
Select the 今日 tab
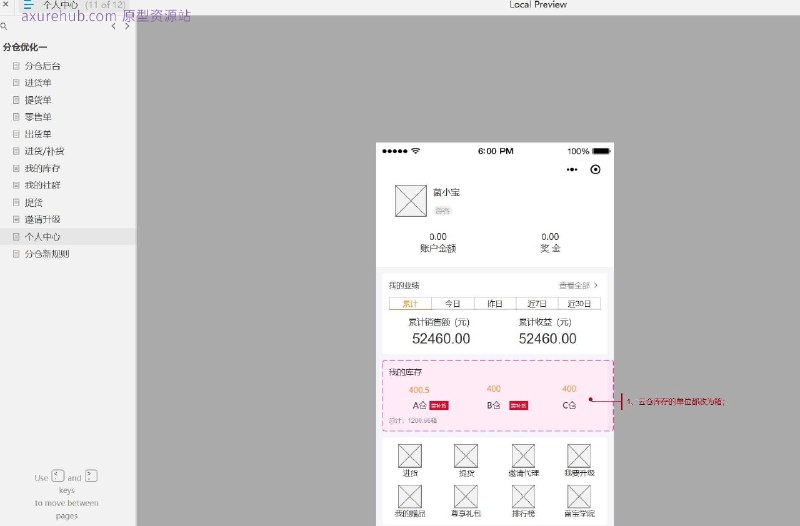pos(453,304)
